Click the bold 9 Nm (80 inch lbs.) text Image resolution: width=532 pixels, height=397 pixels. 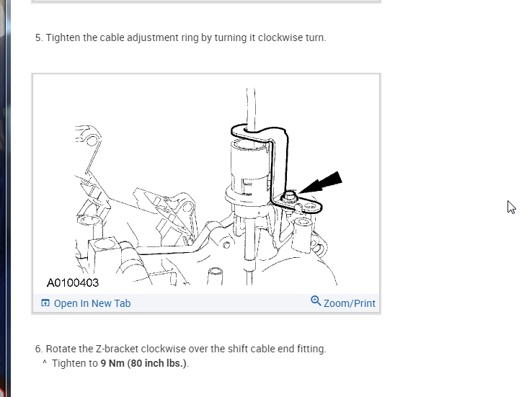pyautogui.click(x=143, y=363)
